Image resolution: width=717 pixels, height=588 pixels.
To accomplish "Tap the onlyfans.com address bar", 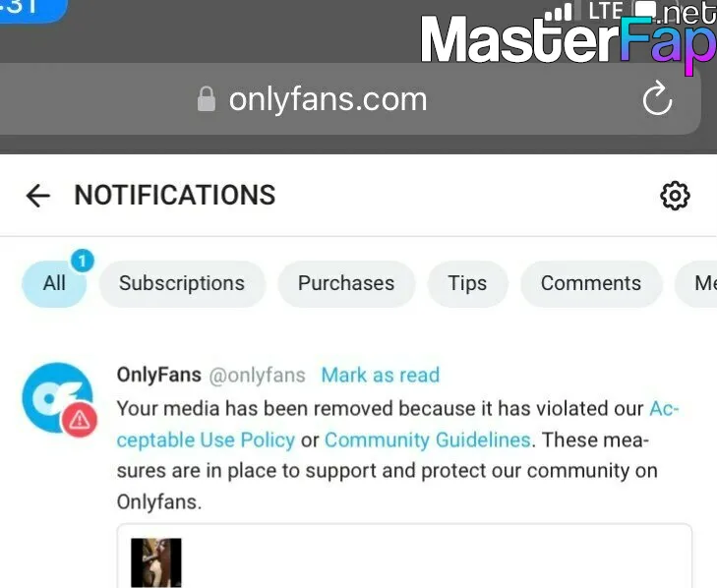I will (350, 98).
